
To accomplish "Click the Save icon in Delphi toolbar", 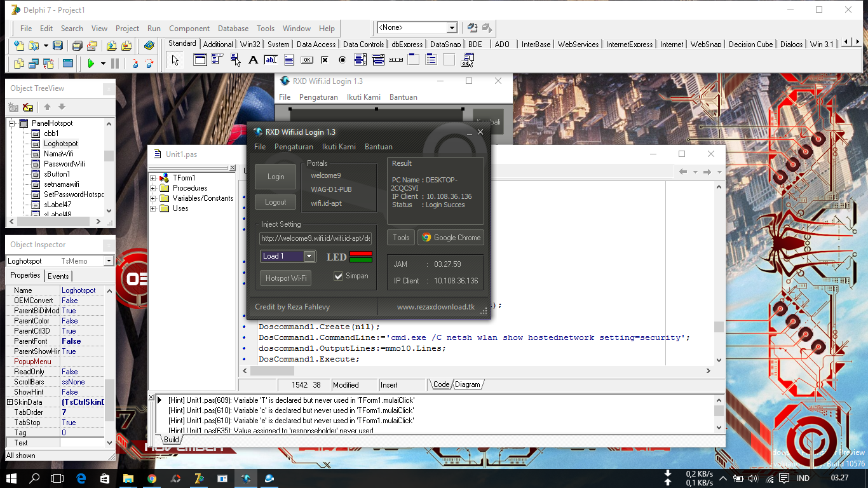I will point(58,46).
